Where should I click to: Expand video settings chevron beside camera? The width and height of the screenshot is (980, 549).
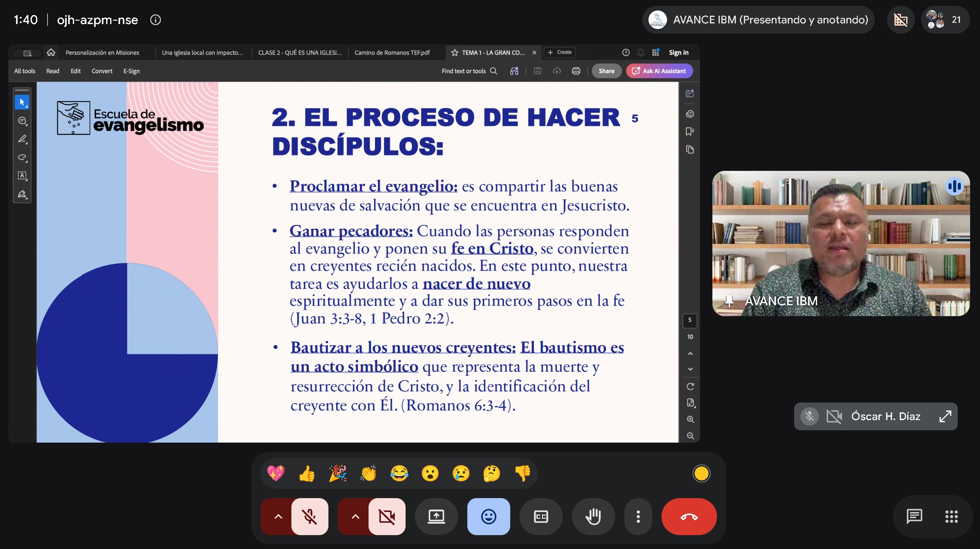click(355, 516)
